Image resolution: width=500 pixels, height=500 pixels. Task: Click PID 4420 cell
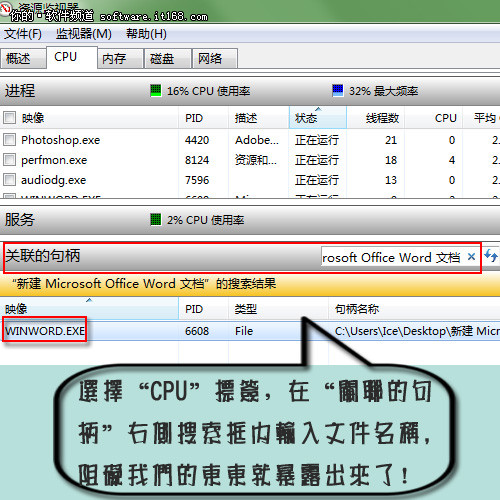click(x=197, y=140)
